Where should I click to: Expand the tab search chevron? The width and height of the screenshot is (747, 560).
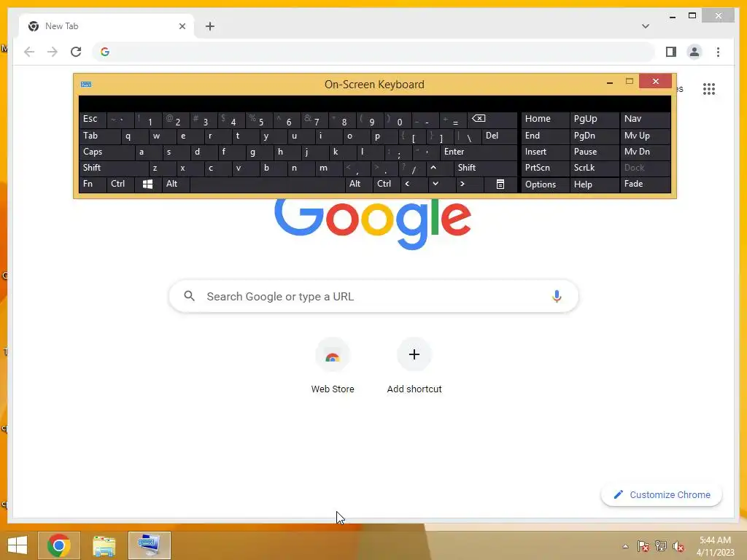(x=645, y=26)
